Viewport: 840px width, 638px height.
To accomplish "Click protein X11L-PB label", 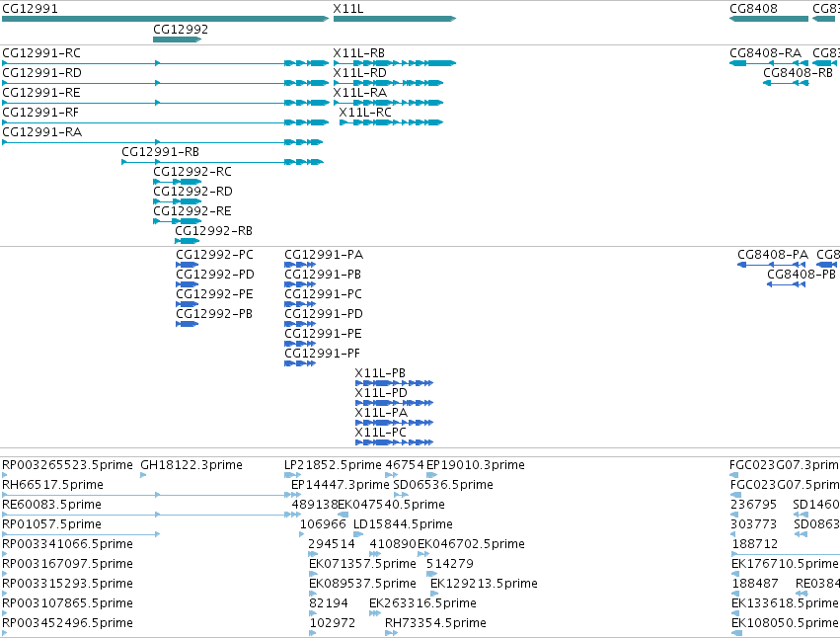I will [x=380, y=373].
